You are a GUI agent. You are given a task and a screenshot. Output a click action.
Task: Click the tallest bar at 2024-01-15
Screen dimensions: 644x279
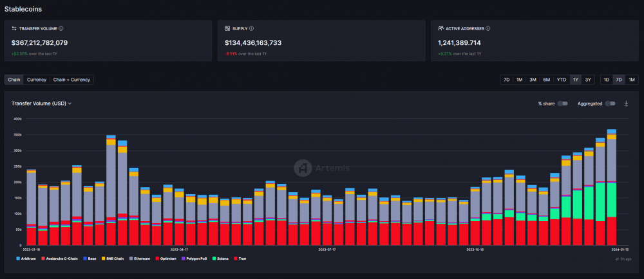611,186
